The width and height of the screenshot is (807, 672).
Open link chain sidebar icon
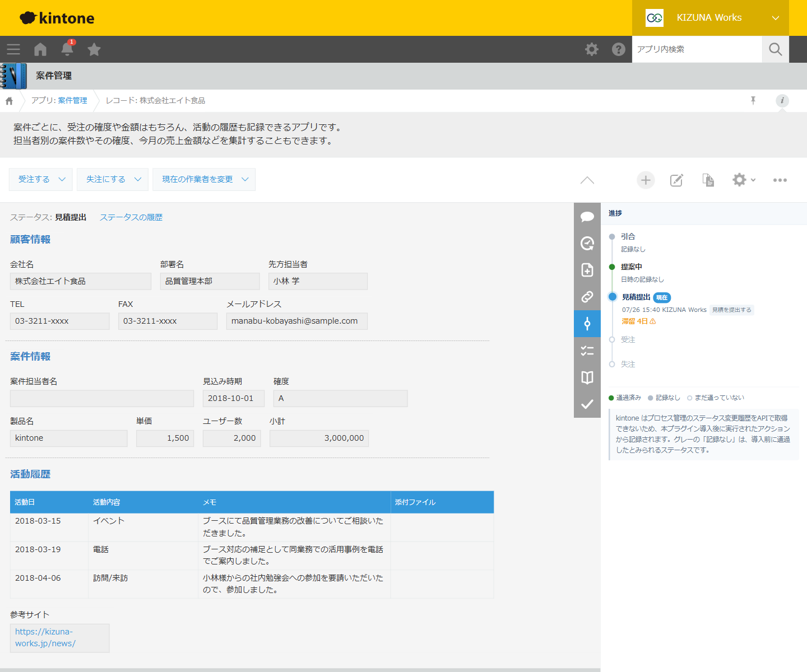(587, 297)
